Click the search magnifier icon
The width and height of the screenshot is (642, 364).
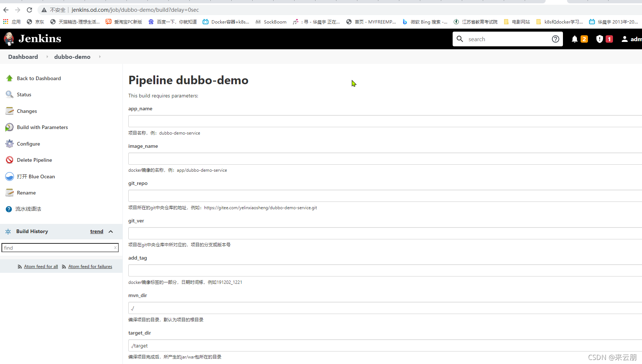coord(460,39)
